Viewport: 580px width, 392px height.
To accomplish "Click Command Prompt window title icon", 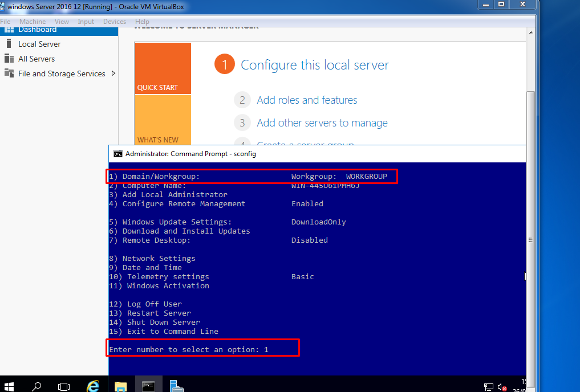I will 118,154.
